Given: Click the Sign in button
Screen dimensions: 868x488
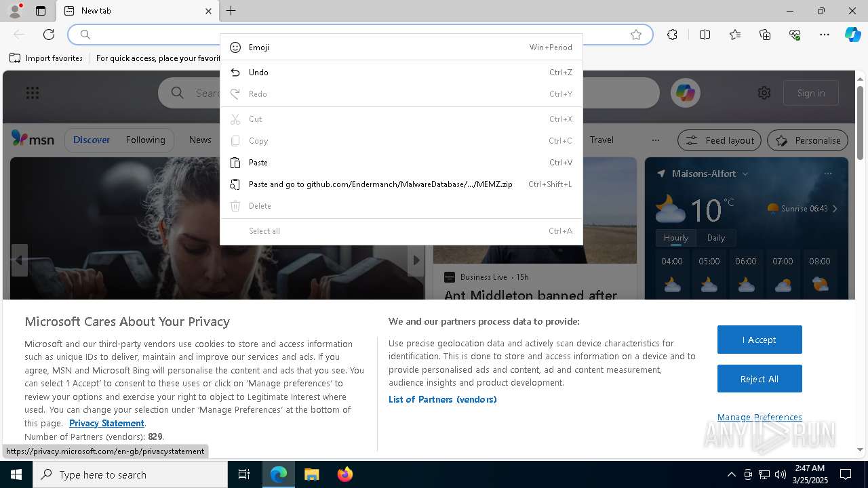Looking at the screenshot, I should pyautogui.click(x=811, y=93).
